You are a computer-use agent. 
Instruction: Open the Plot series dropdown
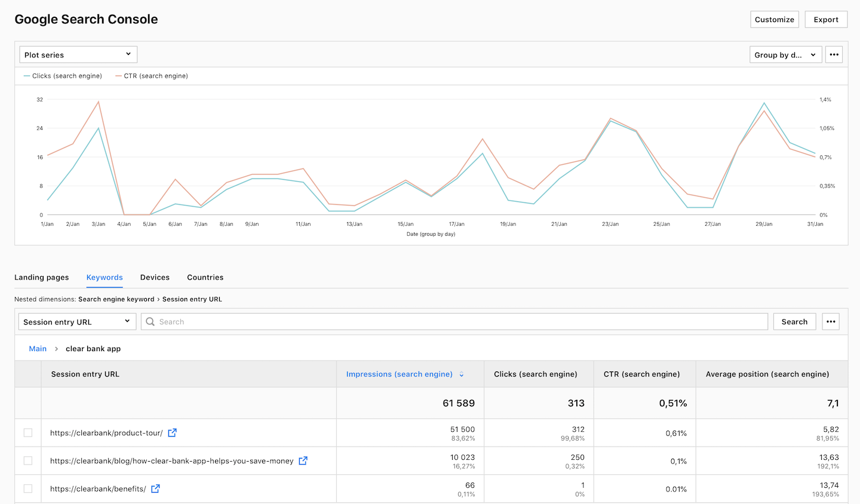[78, 55]
